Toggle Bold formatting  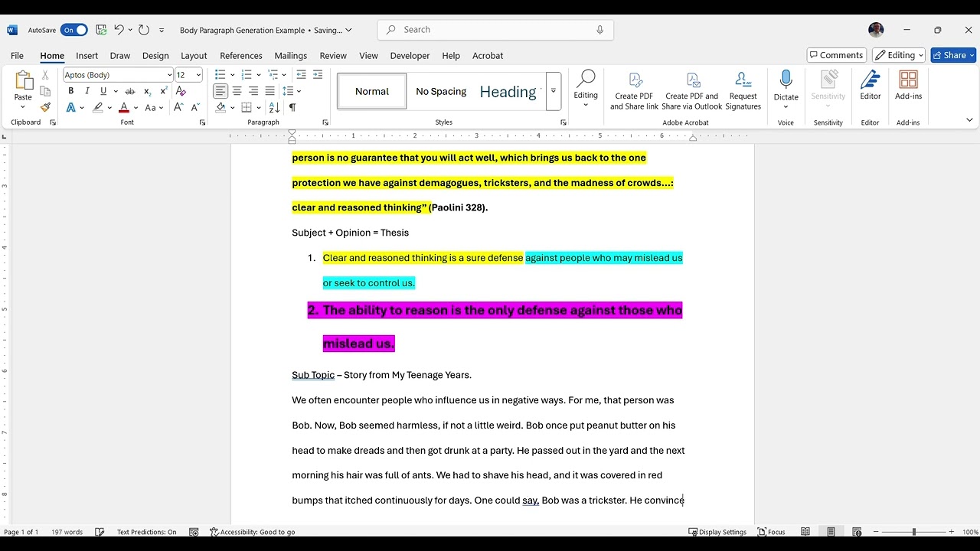[70, 91]
